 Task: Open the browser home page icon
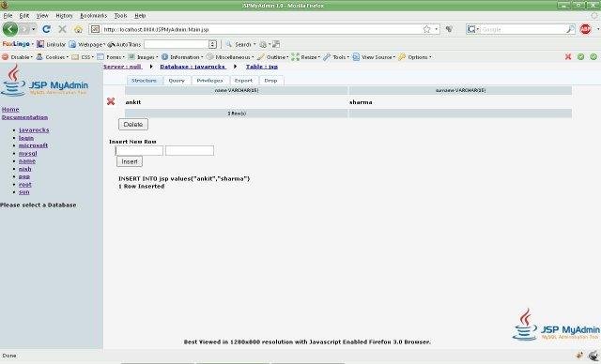(78, 29)
